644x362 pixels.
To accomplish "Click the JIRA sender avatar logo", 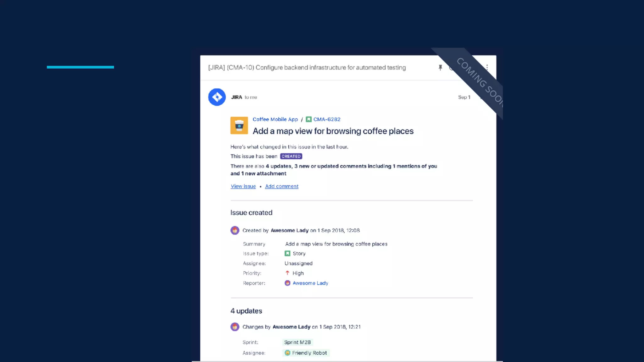I will point(217,97).
